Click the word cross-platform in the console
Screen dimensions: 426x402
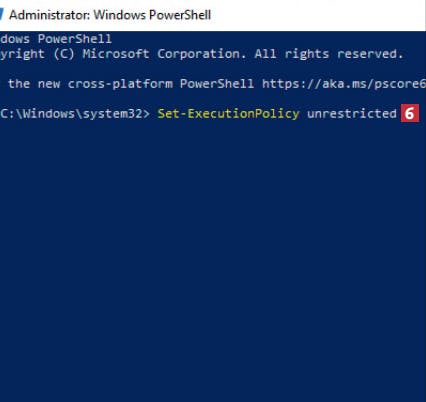[x=120, y=84]
